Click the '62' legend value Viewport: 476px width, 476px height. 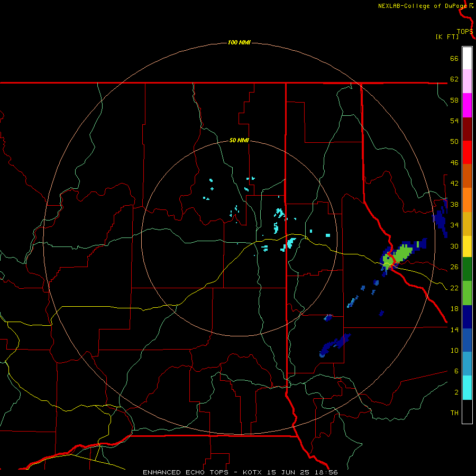(x=454, y=79)
